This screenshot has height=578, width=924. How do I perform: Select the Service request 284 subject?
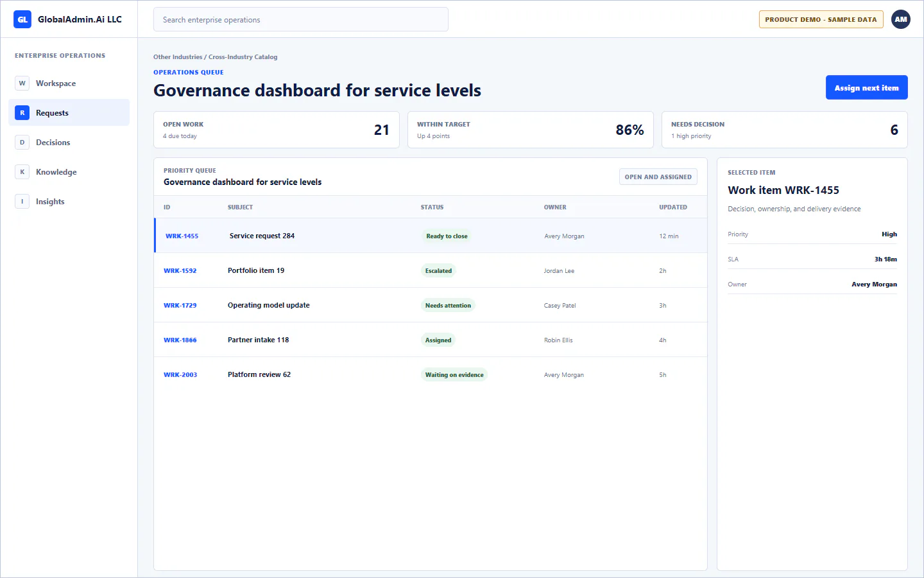[262, 236]
